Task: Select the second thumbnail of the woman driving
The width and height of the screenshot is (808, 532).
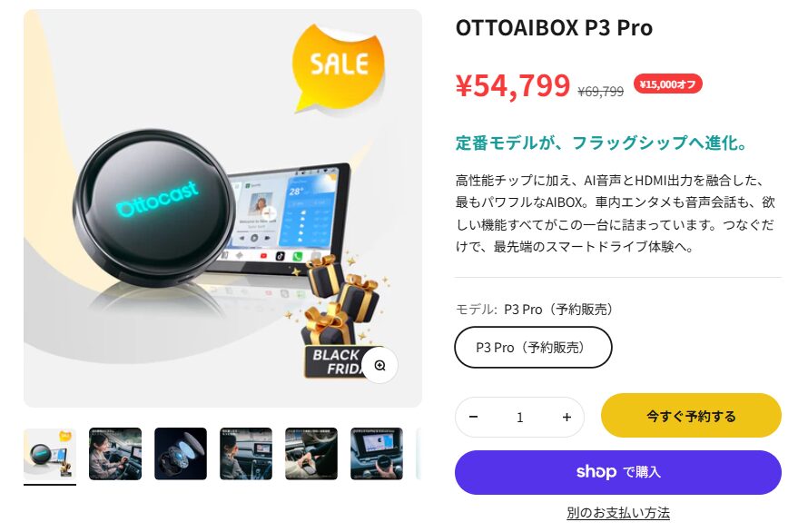Action: point(115,454)
